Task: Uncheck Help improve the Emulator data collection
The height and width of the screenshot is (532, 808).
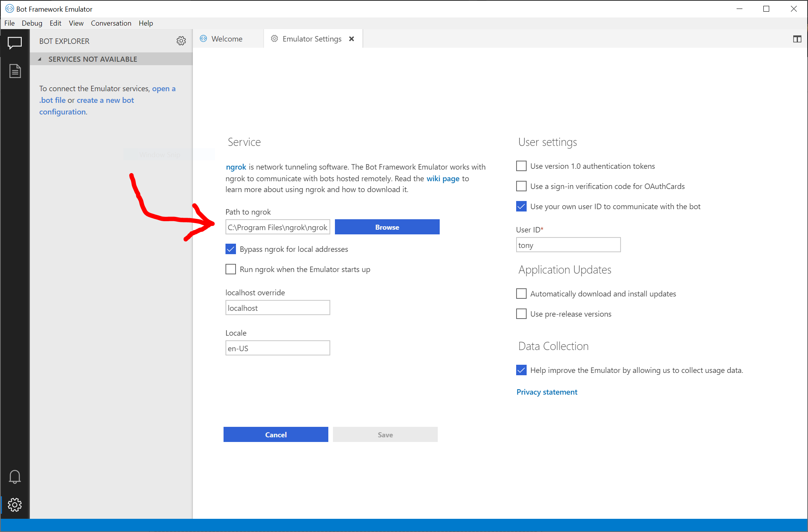Action: (521, 370)
